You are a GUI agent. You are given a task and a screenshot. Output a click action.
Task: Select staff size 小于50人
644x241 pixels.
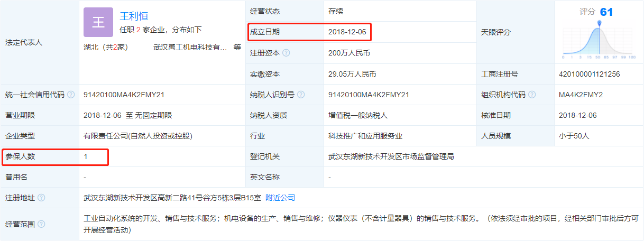pos(574,136)
